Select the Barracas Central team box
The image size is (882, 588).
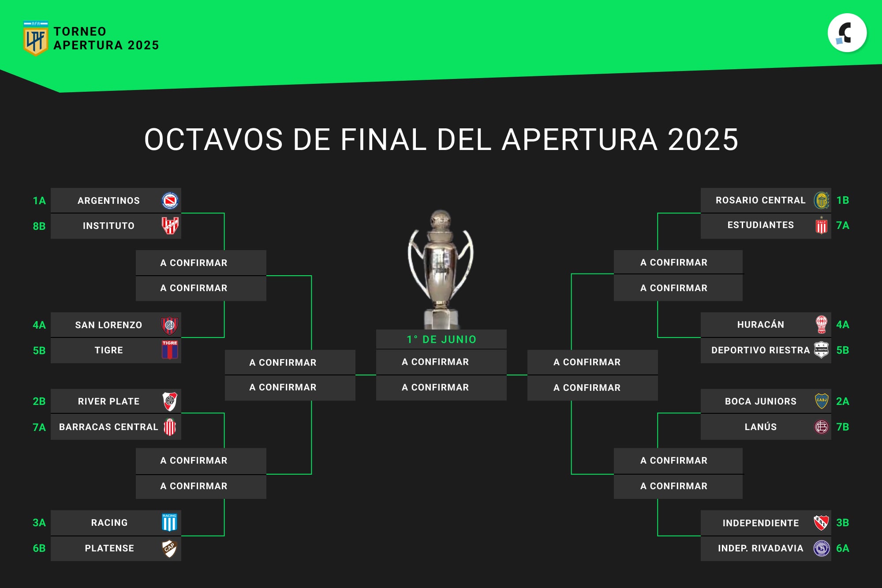click(116, 427)
